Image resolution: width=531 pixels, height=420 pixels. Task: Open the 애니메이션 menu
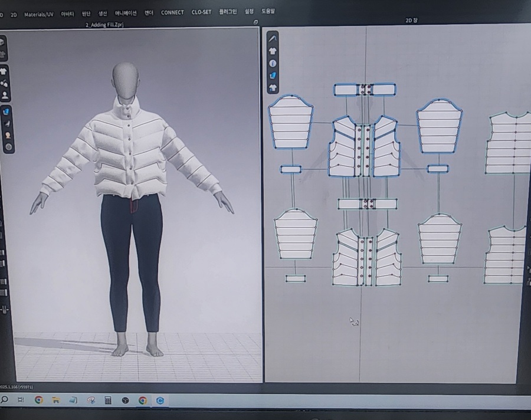coord(126,13)
